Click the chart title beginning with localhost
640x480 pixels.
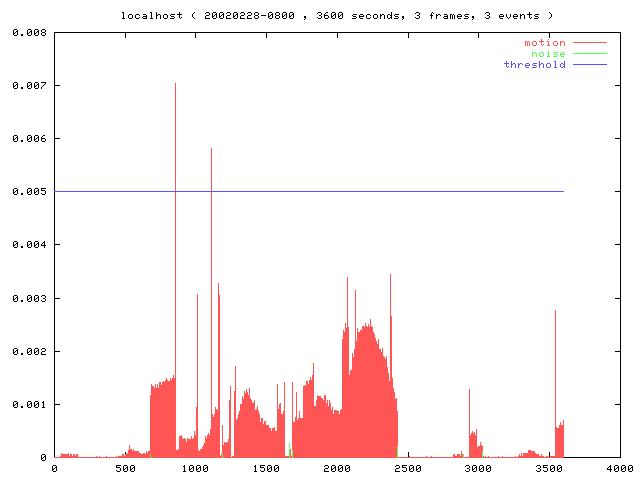point(336,16)
